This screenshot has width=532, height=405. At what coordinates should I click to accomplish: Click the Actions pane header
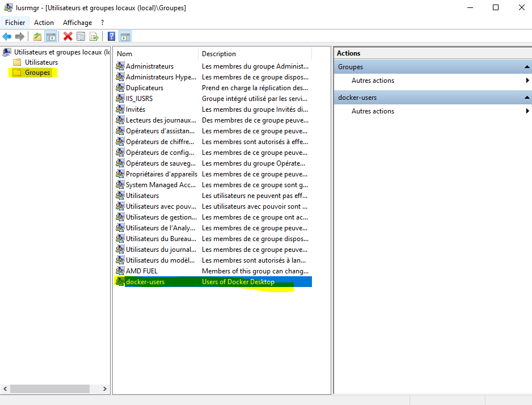[433, 53]
